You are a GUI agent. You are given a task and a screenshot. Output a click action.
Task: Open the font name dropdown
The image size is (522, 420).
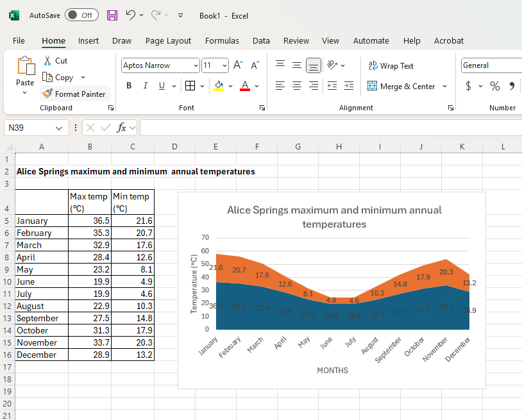coord(196,65)
